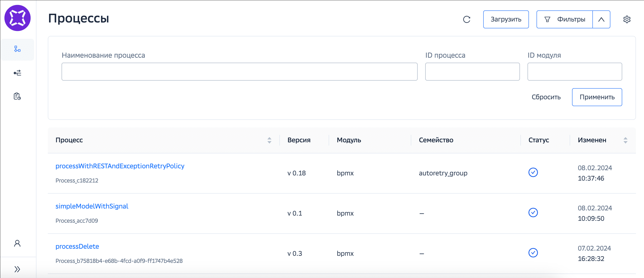The image size is (644, 278).
Task: Open the Processes sidebar section icon
Action: coord(17,49)
